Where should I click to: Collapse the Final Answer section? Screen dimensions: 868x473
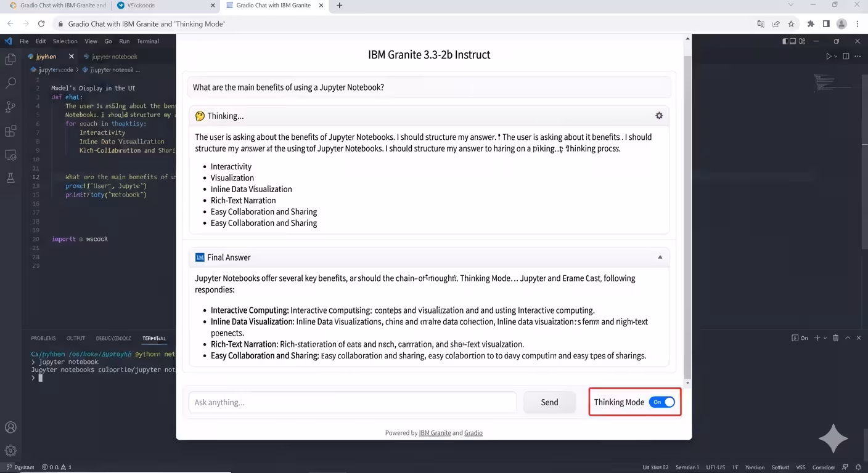point(660,257)
